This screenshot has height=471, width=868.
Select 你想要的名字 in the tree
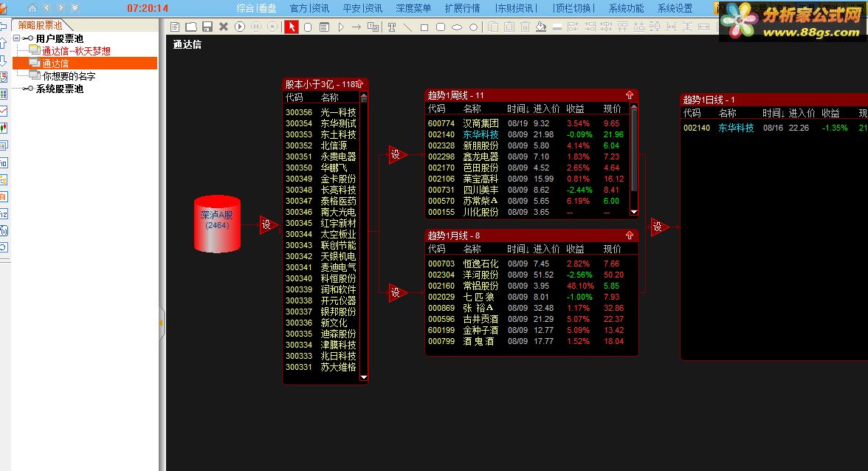pos(69,76)
